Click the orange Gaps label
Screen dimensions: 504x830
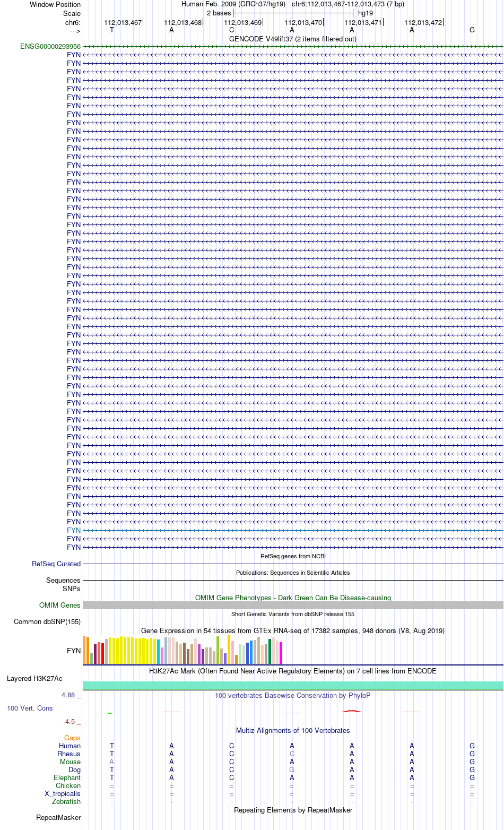point(72,738)
